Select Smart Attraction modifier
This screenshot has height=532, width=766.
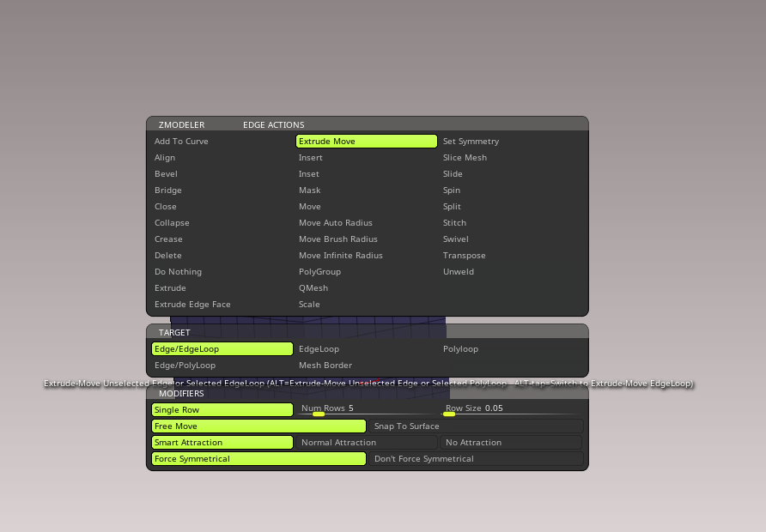[222, 442]
